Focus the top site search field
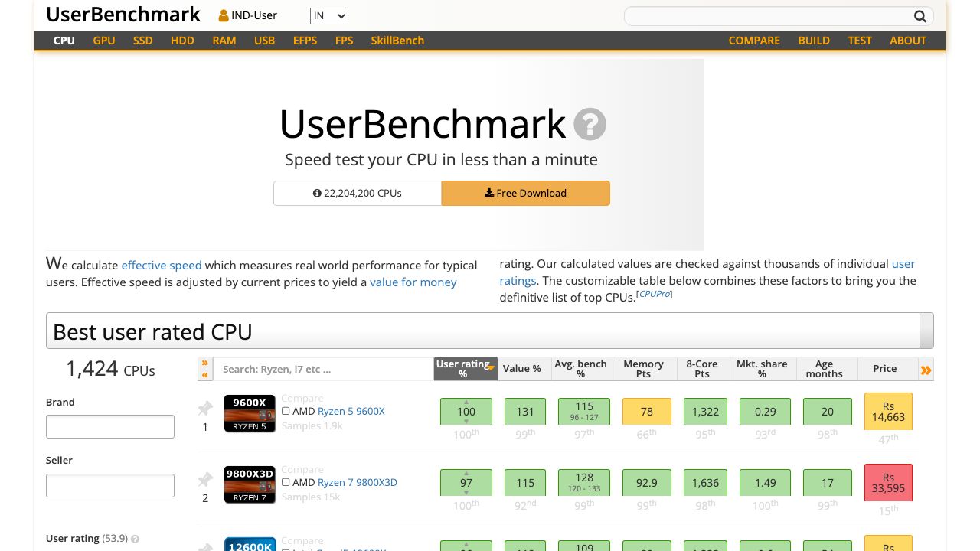Viewport: 980px width, 551px height. point(768,16)
